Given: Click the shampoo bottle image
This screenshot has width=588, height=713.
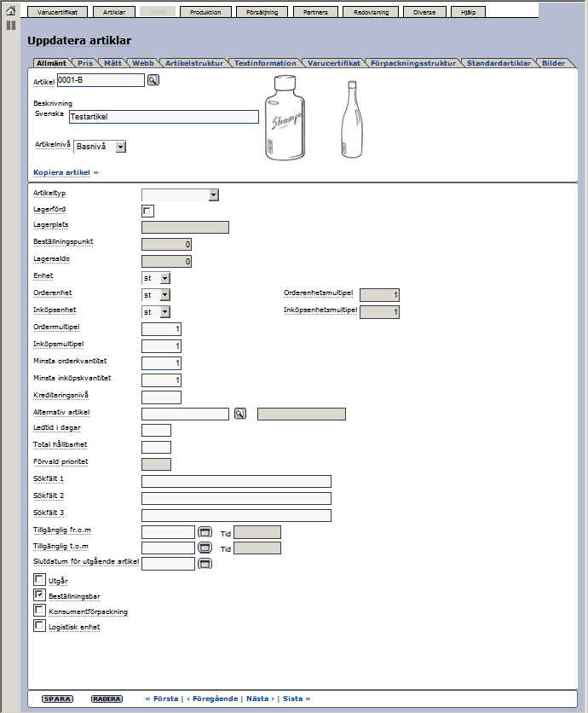Looking at the screenshot, I should 285,119.
